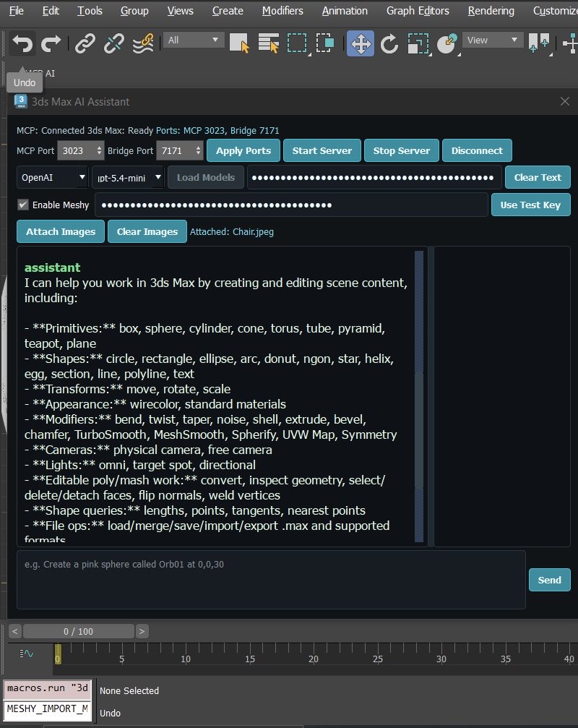Select the Unlink Selection icon
Screen dimensions: 578x728
(x=114, y=43)
